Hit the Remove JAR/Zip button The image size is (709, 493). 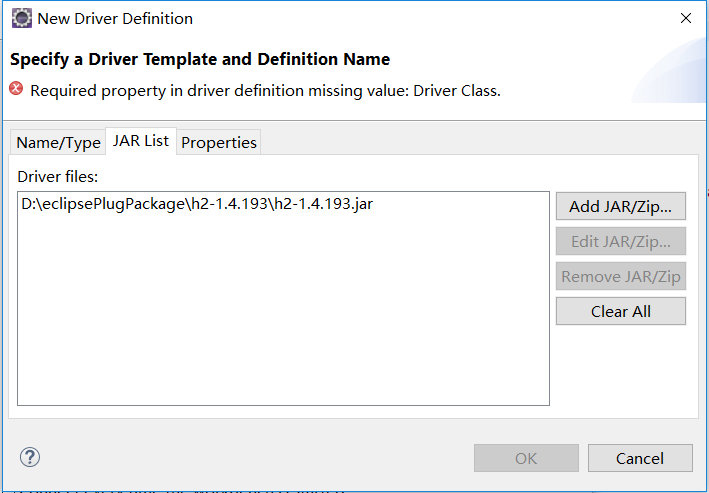pyautogui.click(x=620, y=276)
